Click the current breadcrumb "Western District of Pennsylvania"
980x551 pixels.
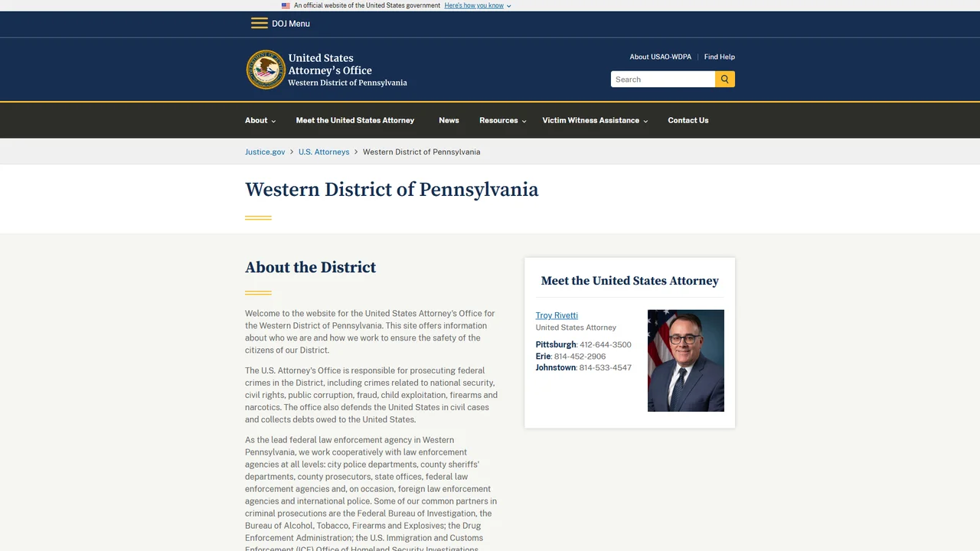coord(422,152)
